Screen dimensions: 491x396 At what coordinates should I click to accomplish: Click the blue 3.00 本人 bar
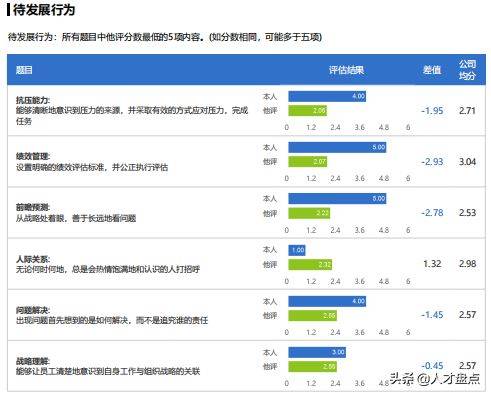[x=317, y=352]
